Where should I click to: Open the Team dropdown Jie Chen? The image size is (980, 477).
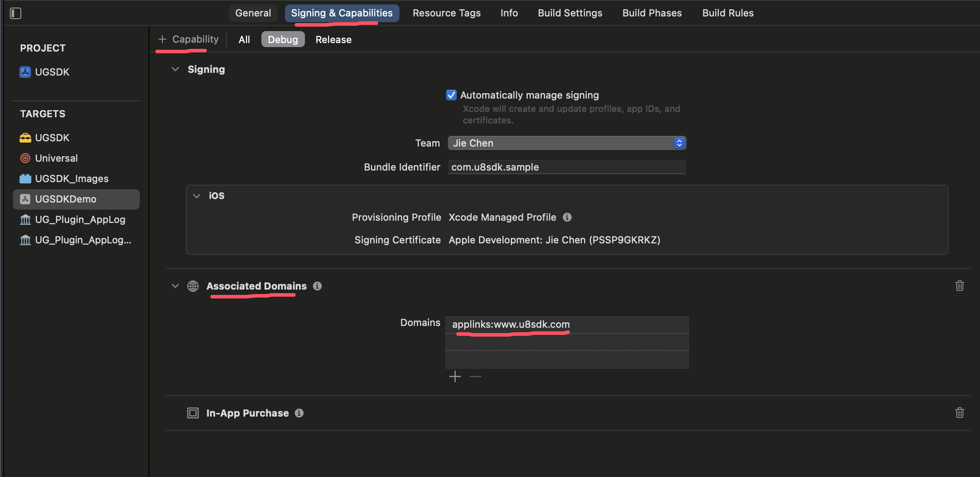pyautogui.click(x=567, y=143)
